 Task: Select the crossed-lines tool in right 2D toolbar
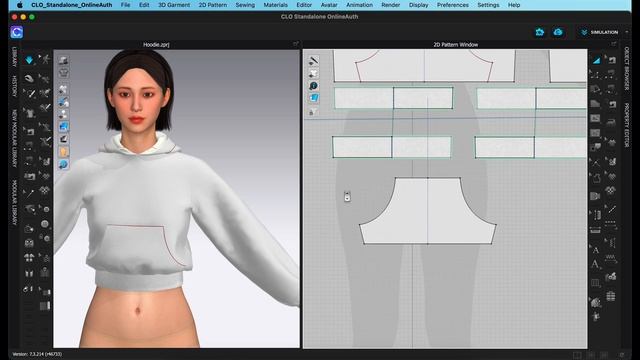coord(596,162)
